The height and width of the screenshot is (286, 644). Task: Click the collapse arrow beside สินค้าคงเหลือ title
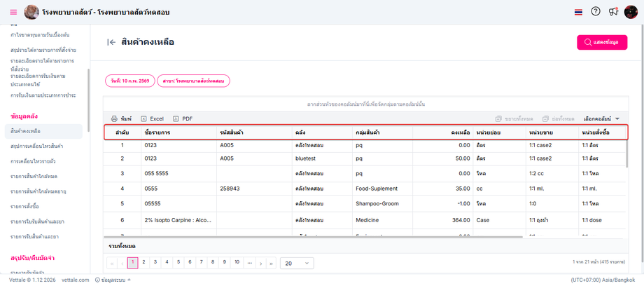pos(111,42)
